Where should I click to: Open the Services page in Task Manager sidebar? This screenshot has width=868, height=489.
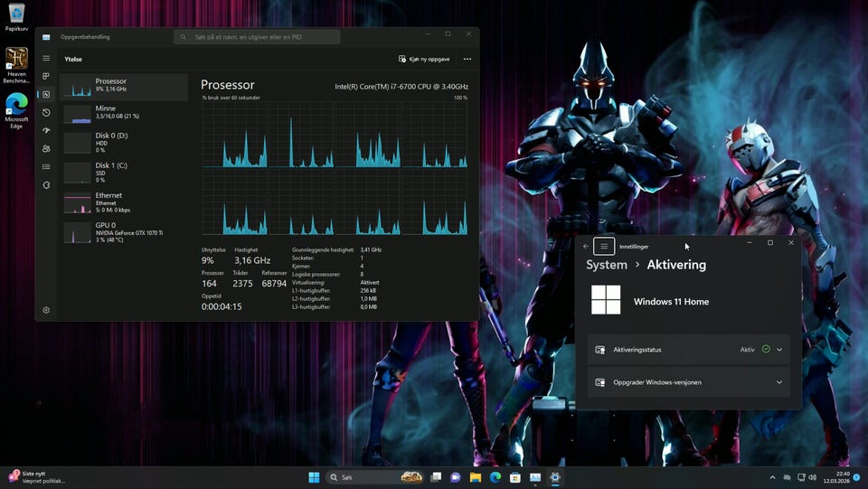click(x=46, y=185)
